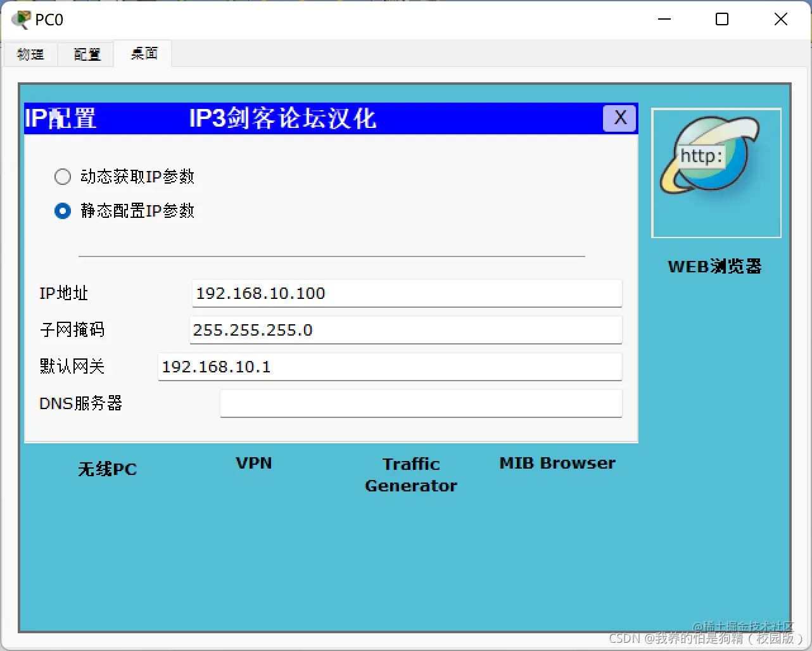
Task: Open the VPN desktop app
Action: coord(254,463)
